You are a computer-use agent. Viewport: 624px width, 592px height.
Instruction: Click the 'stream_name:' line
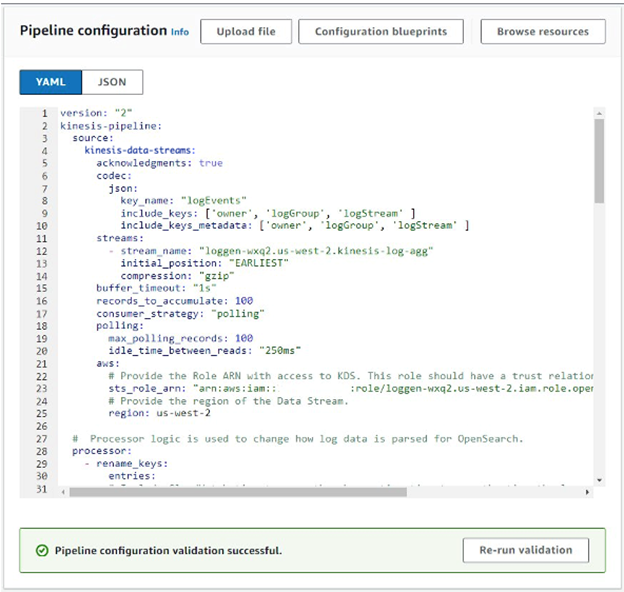click(271, 251)
